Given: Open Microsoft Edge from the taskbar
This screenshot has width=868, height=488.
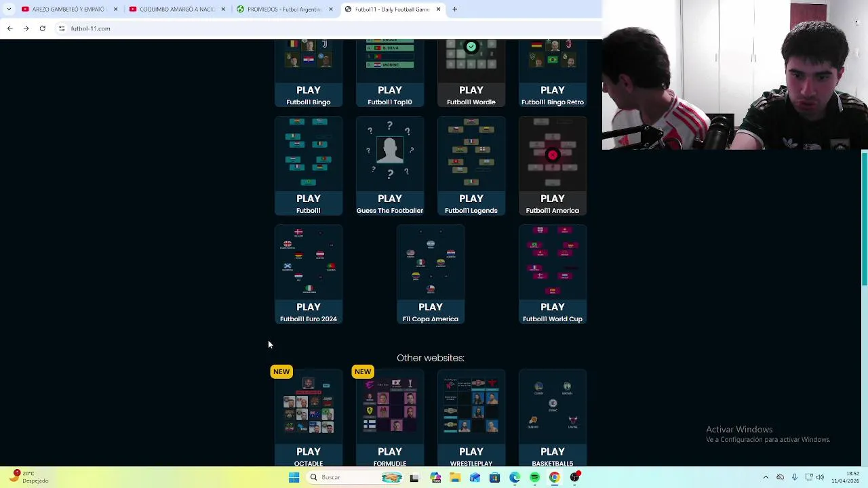Looking at the screenshot, I should click(x=515, y=478).
